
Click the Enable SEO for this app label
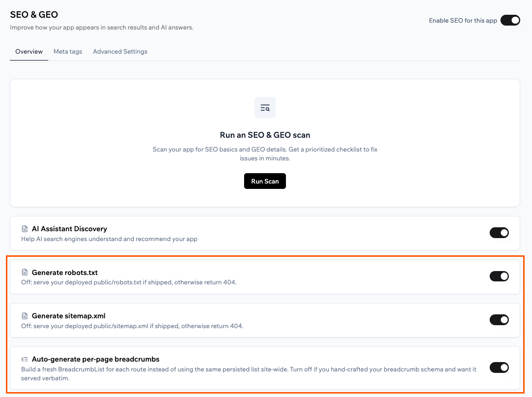[x=463, y=21]
